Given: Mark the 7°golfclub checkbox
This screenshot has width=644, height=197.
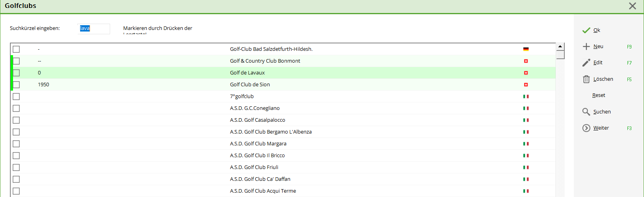Looking at the screenshot, I should pyautogui.click(x=16, y=97).
